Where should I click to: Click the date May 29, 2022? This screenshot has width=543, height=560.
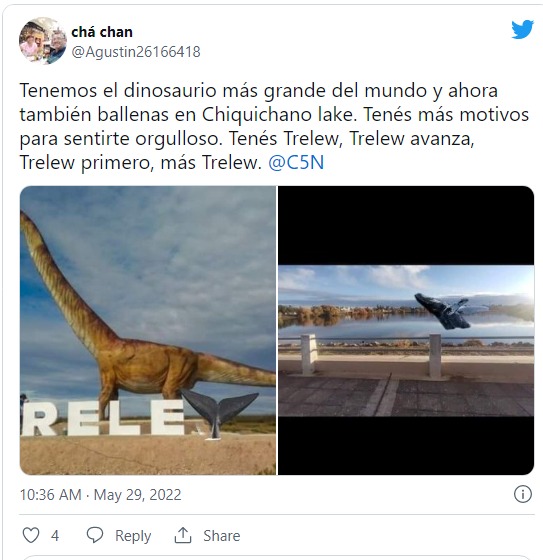(x=138, y=495)
